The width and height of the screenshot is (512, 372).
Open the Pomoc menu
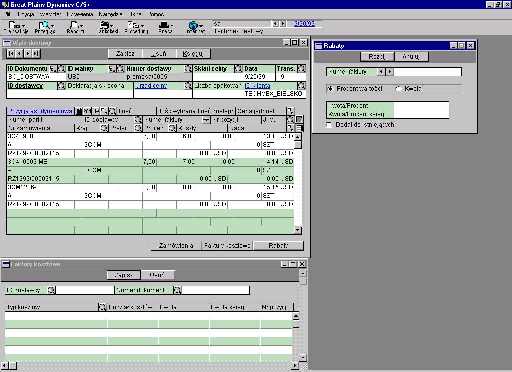(x=156, y=14)
